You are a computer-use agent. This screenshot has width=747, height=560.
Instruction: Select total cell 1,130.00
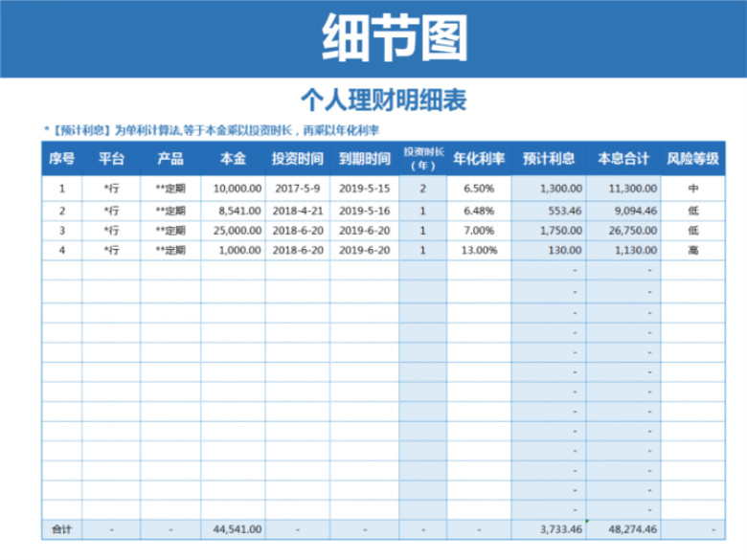(x=623, y=250)
